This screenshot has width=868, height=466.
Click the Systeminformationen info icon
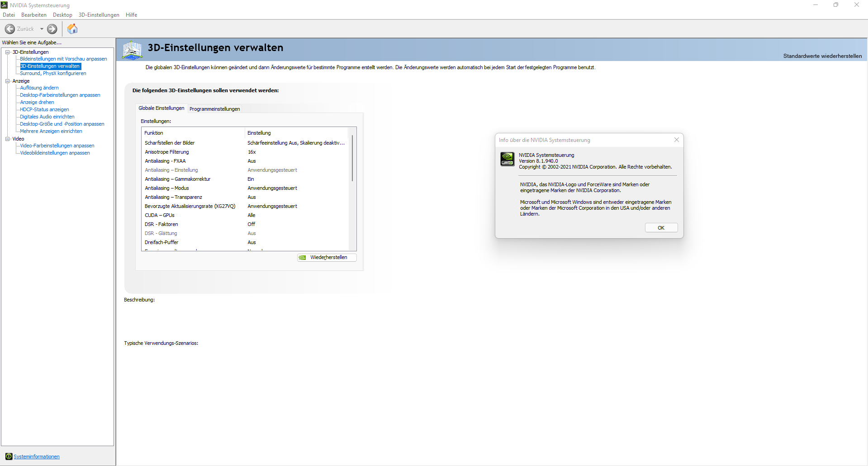(x=9, y=457)
